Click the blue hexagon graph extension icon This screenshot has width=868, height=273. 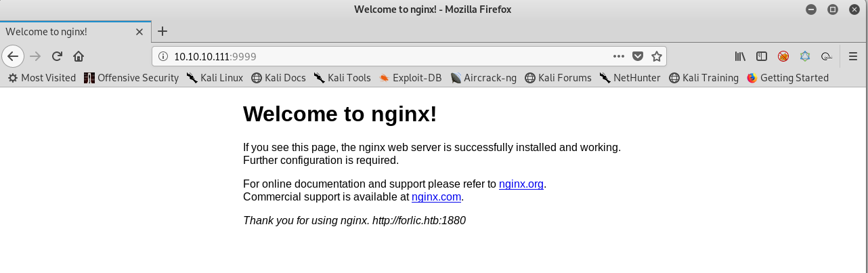(805, 56)
